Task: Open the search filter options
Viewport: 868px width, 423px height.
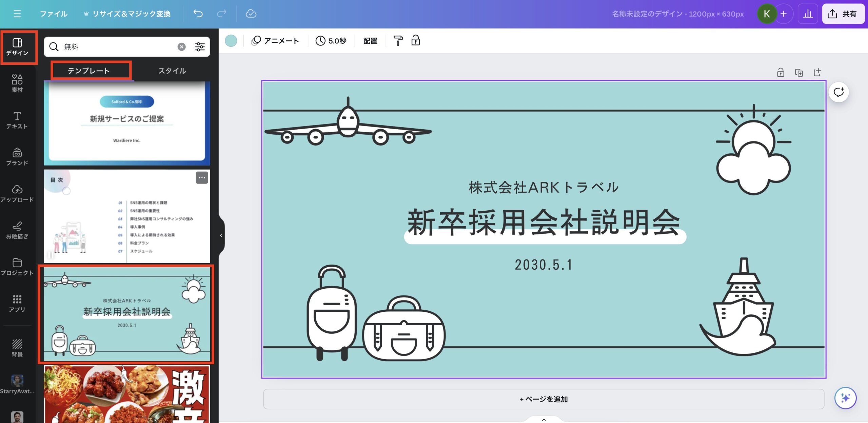Action: pos(200,47)
